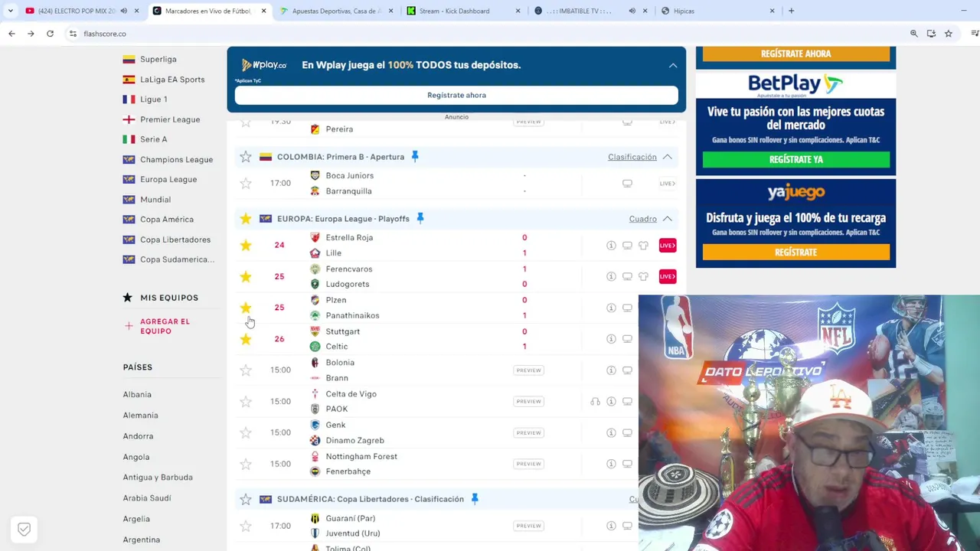Click the browser reload button
Viewport: 980px width, 551px height.
[50, 34]
